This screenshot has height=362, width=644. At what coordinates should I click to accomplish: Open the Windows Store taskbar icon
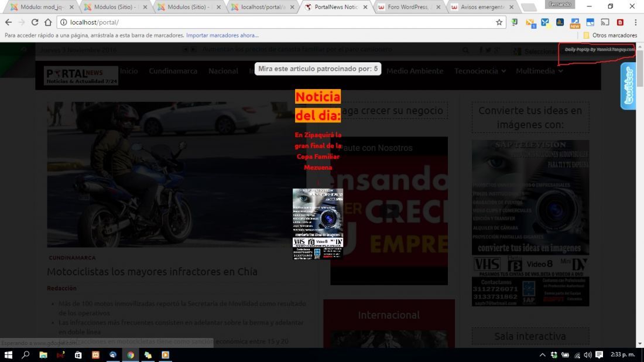(78, 354)
